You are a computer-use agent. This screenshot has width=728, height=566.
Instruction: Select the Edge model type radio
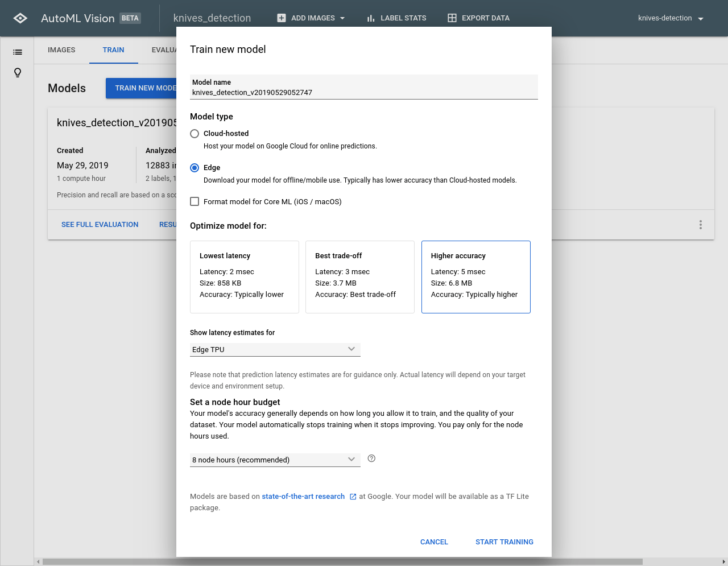coord(195,168)
